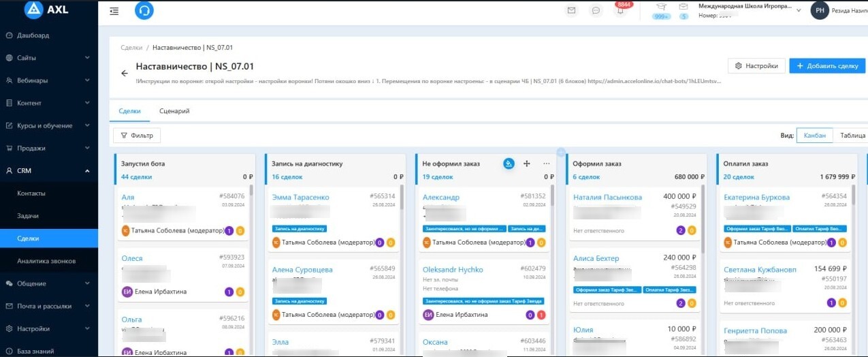Select Сделки in the CRM menu

(49, 238)
